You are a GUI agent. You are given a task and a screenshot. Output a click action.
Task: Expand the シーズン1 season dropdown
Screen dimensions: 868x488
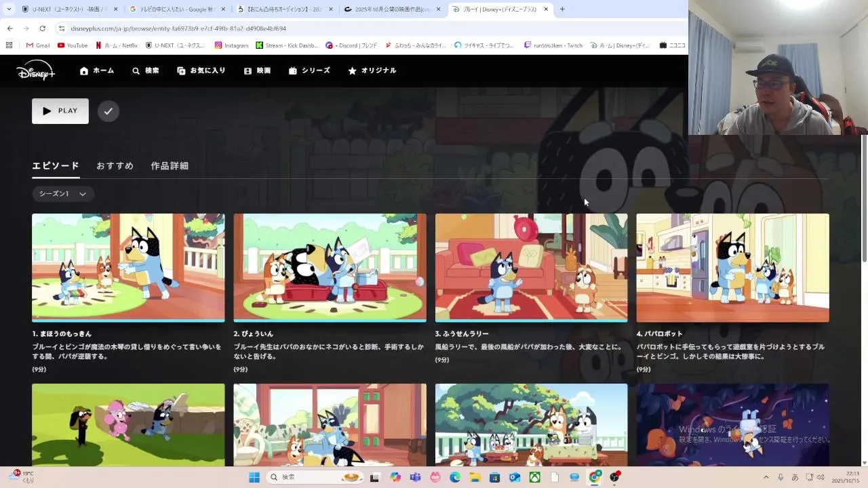(63, 194)
